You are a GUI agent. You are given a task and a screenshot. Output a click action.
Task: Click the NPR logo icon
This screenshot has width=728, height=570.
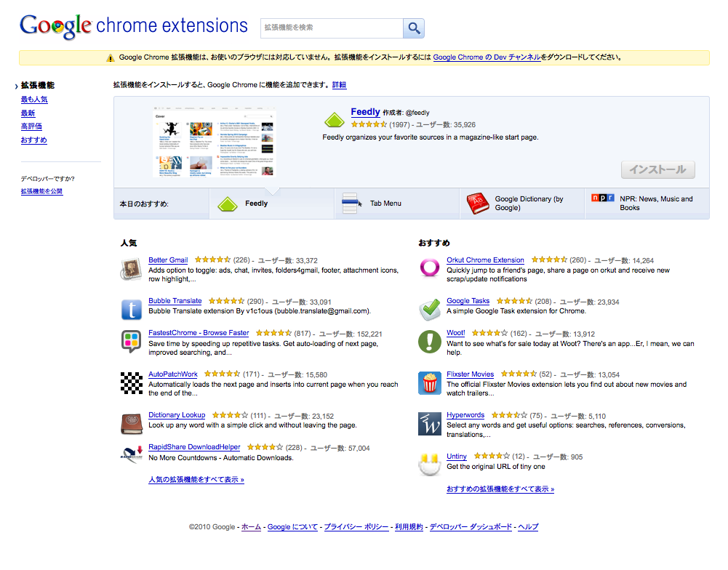pos(603,198)
